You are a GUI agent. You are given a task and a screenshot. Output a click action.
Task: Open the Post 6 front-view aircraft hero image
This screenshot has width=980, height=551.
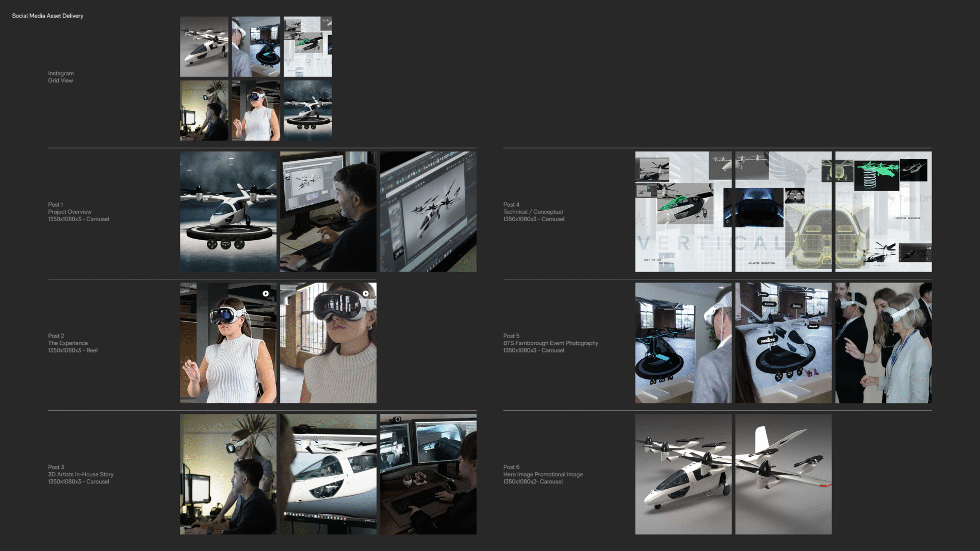pyautogui.click(x=683, y=474)
